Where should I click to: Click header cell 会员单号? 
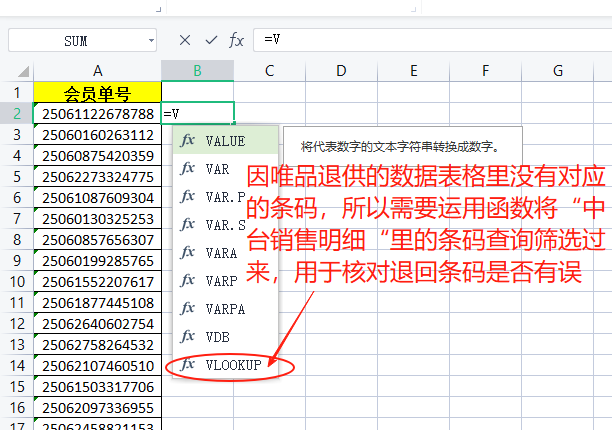pos(97,93)
